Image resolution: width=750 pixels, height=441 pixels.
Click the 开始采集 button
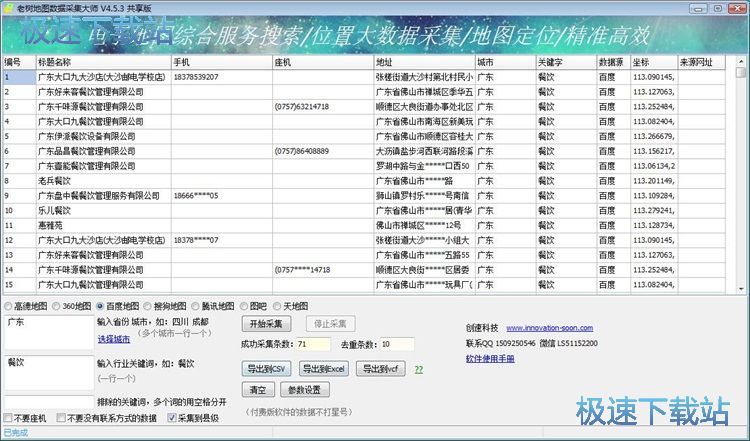click(x=266, y=324)
